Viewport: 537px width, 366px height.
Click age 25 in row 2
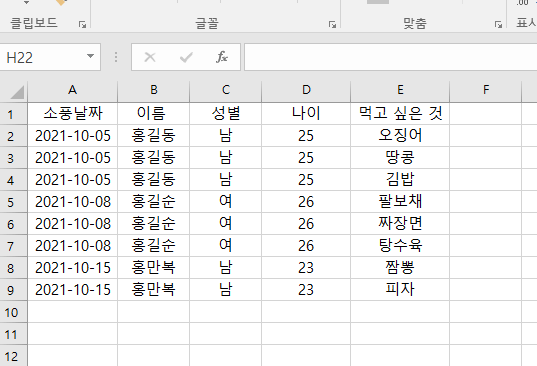[306, 136]
